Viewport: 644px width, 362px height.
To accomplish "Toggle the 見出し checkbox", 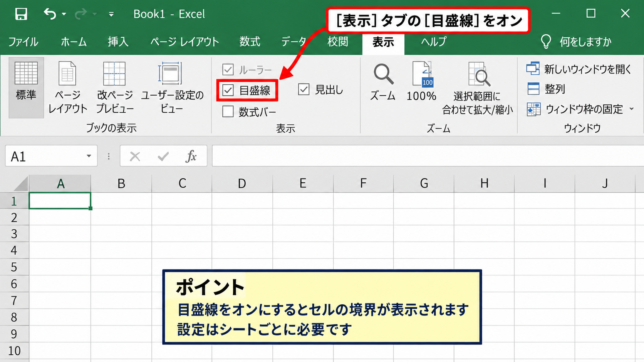I will pos(304,90).
